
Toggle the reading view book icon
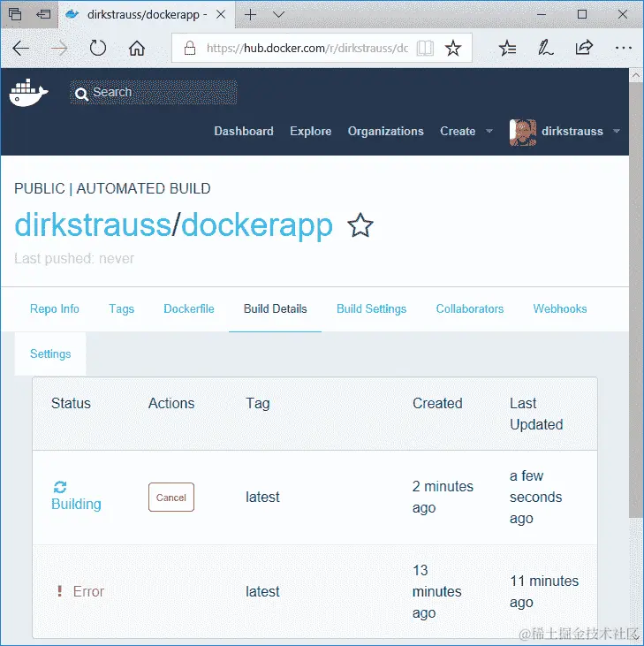[425, 49]
